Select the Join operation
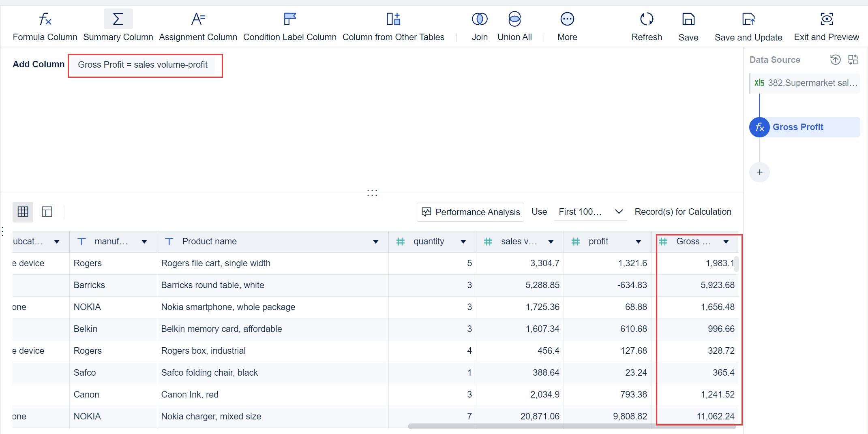This screenshot has width=868, height=434. [480, 26]
